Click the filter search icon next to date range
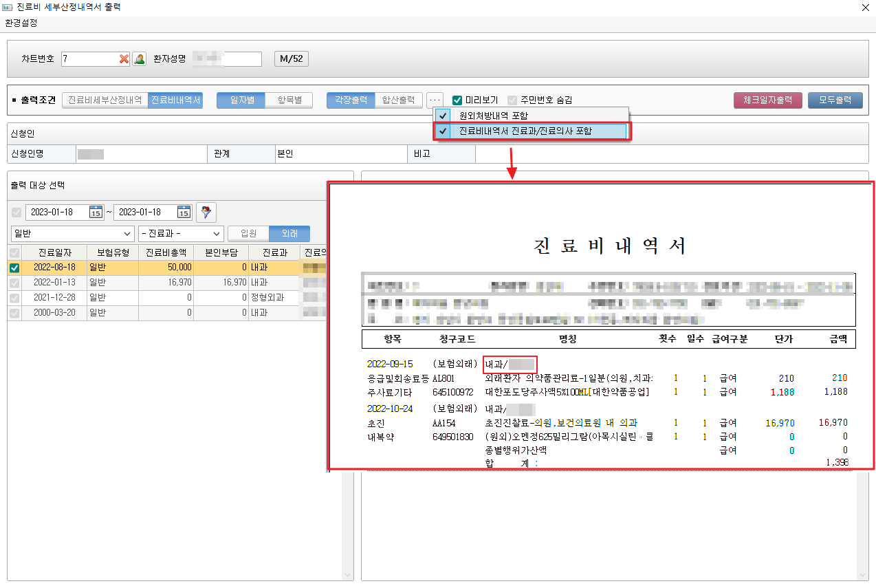Screen dimensions: 876x588 (x=206, y=212)
